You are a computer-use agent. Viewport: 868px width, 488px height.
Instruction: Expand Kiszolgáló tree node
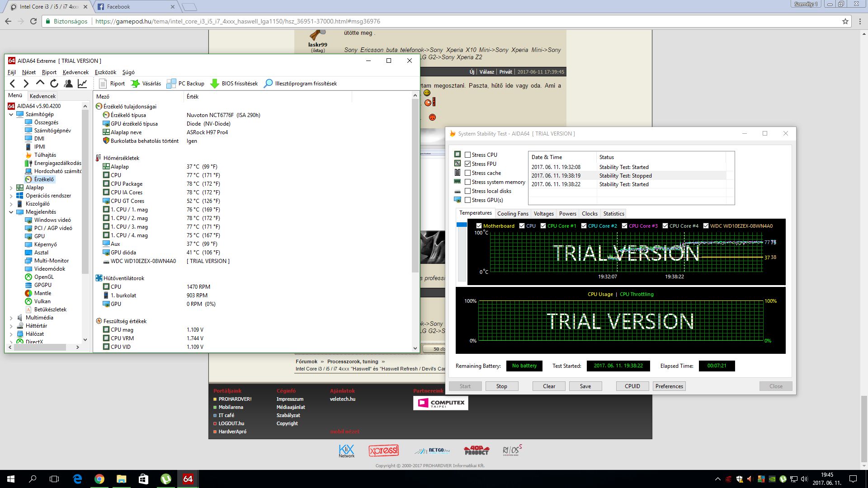point(11,204)
